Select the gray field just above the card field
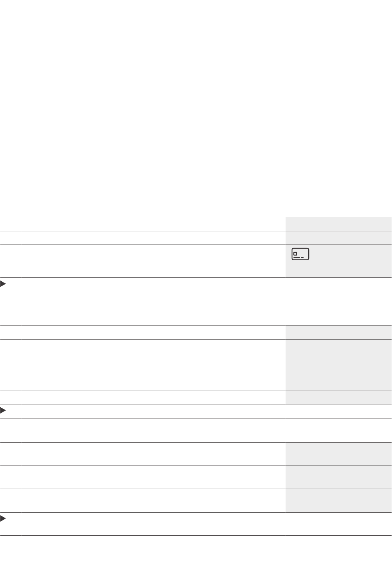This screenshot has height=575, width=392. (x=338, y=238)
